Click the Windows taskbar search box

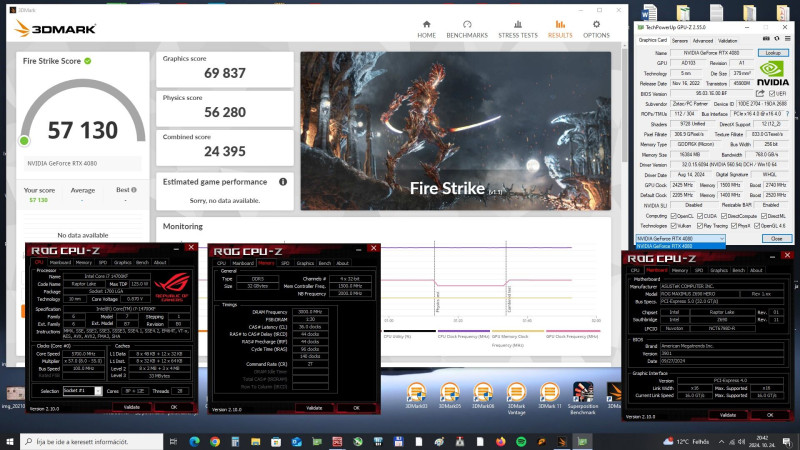[x=92, y=441]
